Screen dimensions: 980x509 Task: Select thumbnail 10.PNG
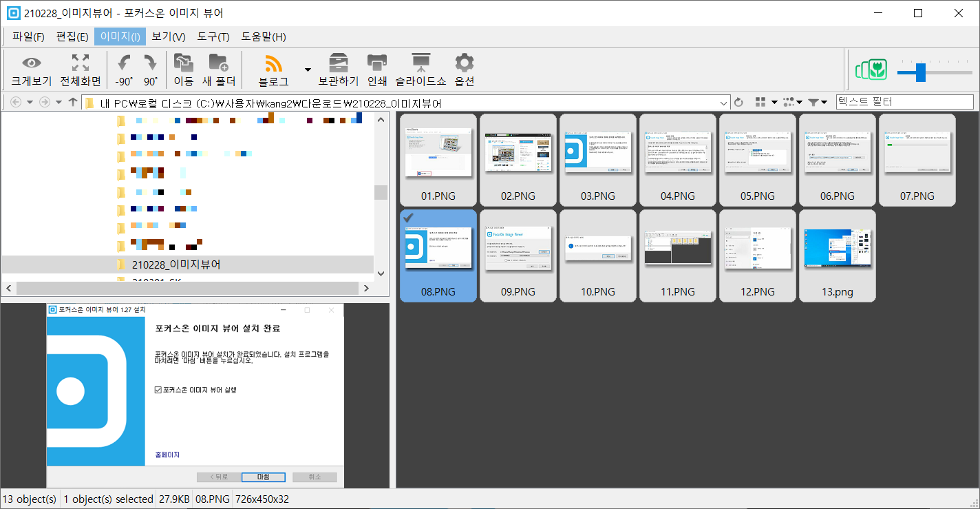click(598, 256)
